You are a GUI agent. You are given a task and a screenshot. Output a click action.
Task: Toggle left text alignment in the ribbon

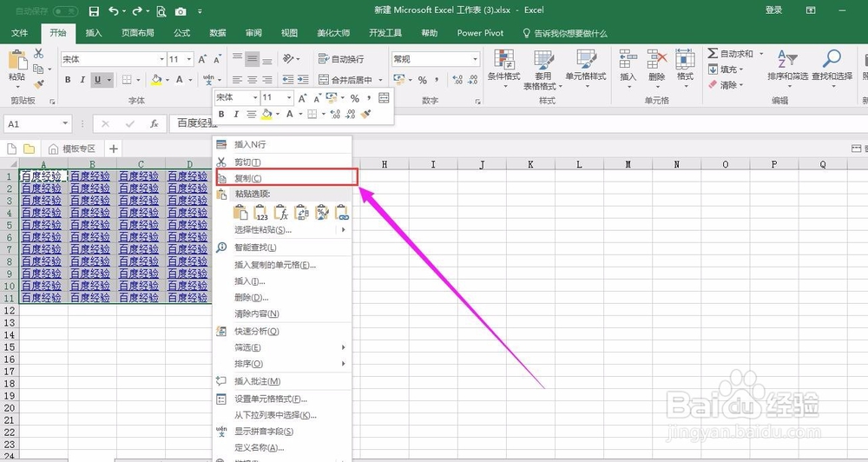(x=237, y=80)
